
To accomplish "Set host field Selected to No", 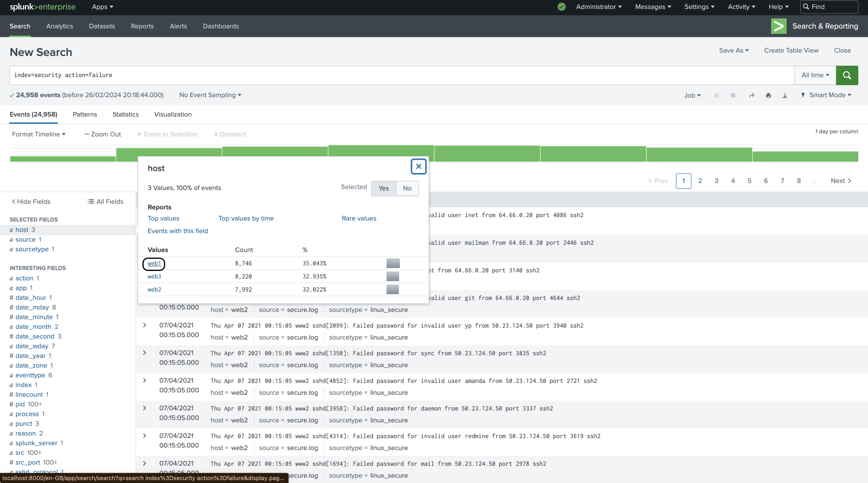I will tap(406, 188).
